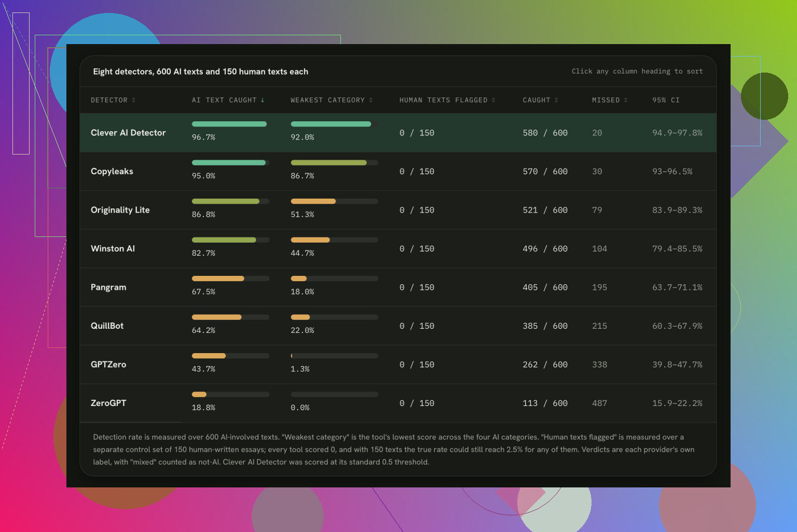The image size is (797, 532).
Task: Select the Clever AI Detector row
Action: (x=398, y=133)
